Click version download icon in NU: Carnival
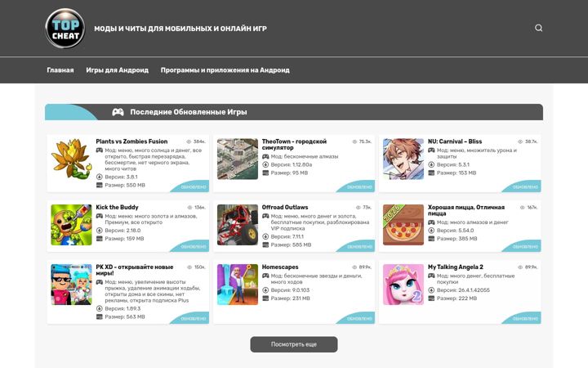This screenshot has width=588, height=368. coord(431,164)
